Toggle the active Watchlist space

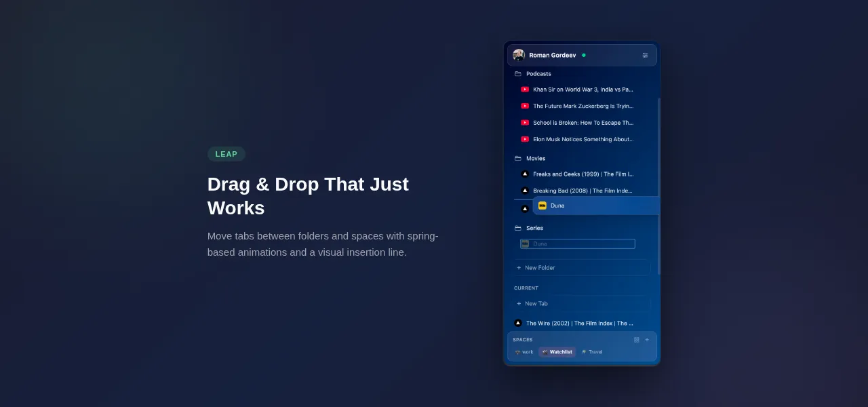(556, 351)
